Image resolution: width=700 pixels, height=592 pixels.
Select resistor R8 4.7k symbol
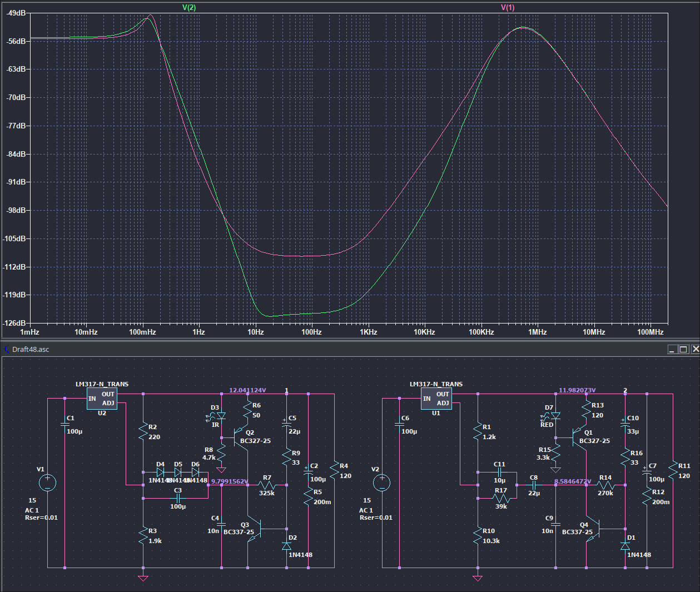tap(221, 454)
